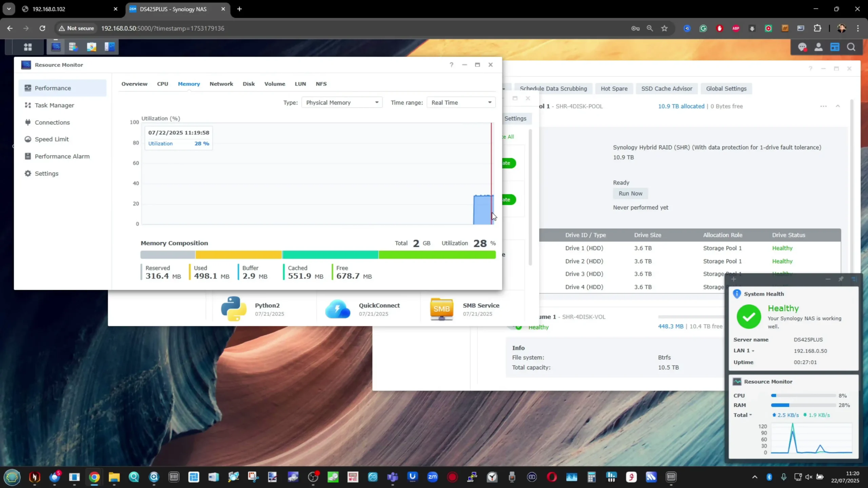Screen dimensions: 868x488
Task: Click Resource Monitor widget chart icon
Action: pos(737,382)
